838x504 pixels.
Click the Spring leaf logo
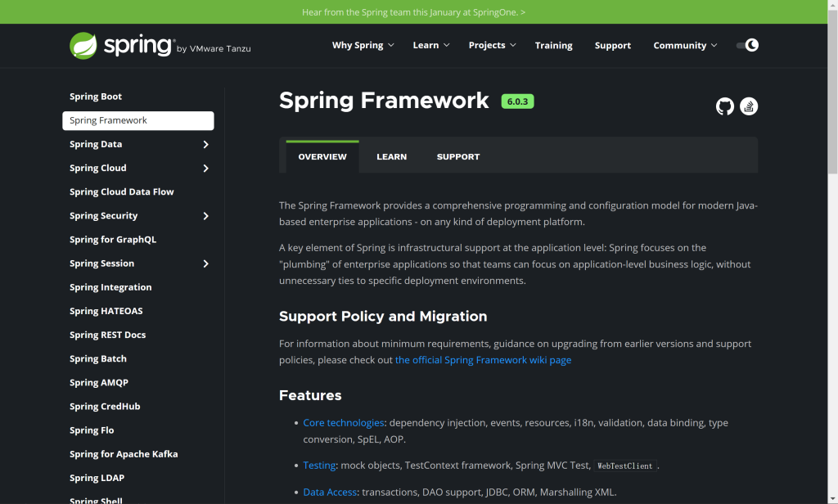[83, 46]
